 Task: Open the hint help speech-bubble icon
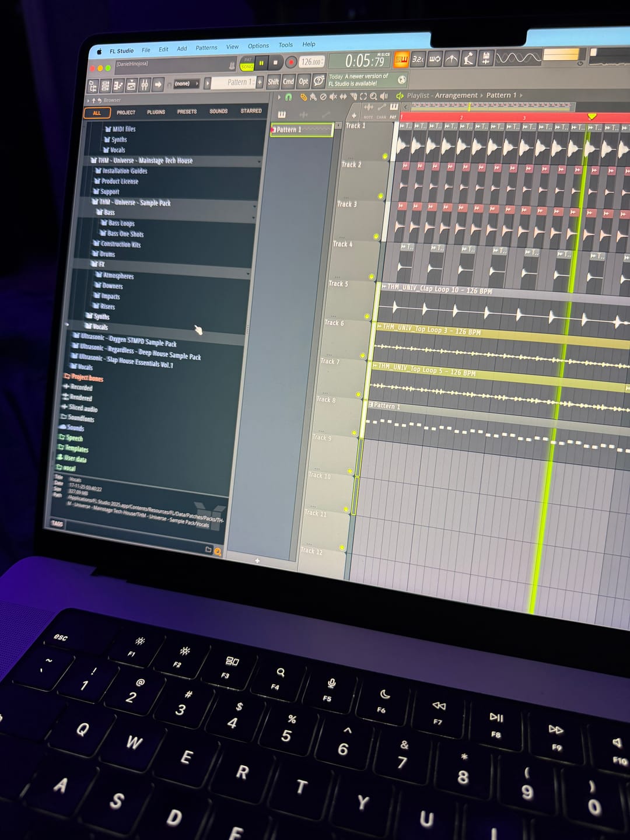click(319, 82)
